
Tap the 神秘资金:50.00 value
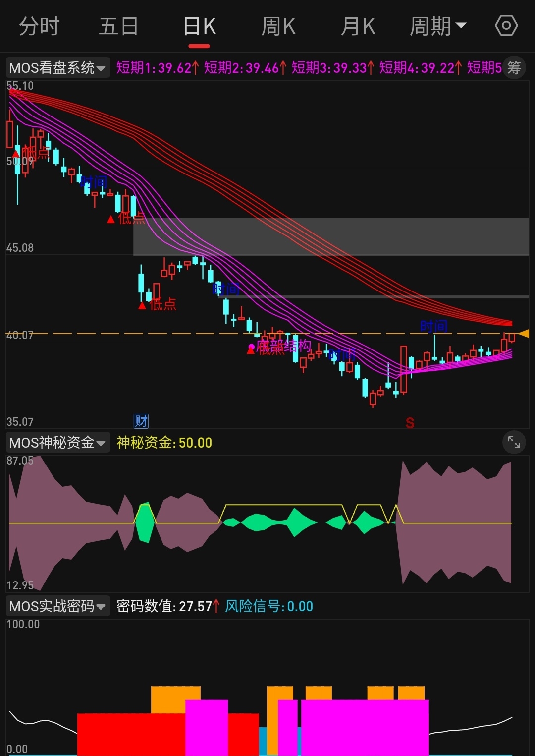coord(164,443)
